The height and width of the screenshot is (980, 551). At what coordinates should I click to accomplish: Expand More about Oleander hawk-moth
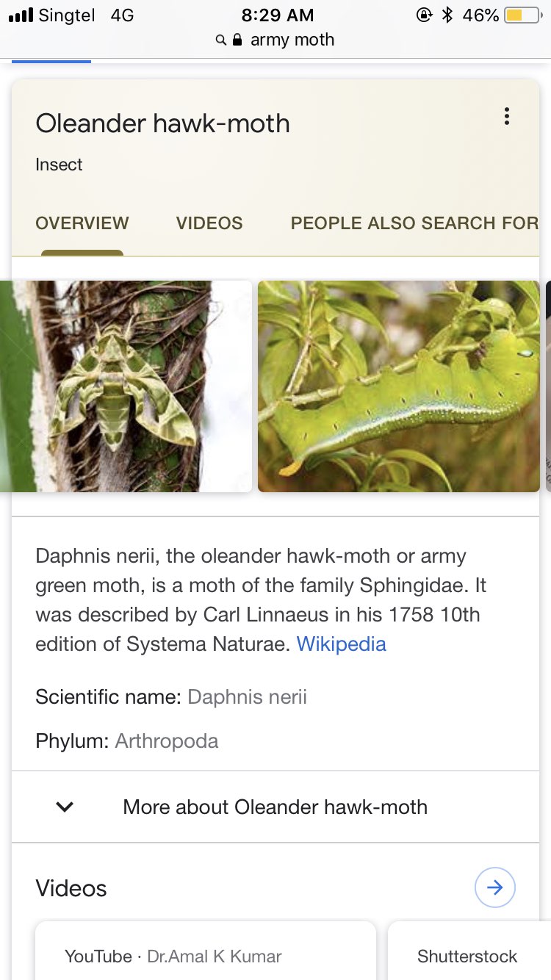coord(275,807)
